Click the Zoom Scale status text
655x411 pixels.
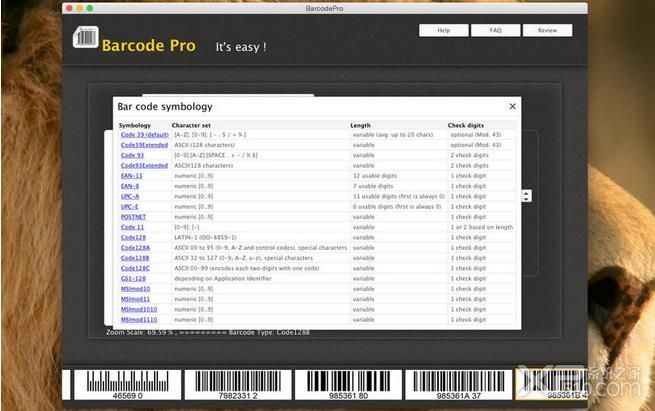(x=208, y=332)
